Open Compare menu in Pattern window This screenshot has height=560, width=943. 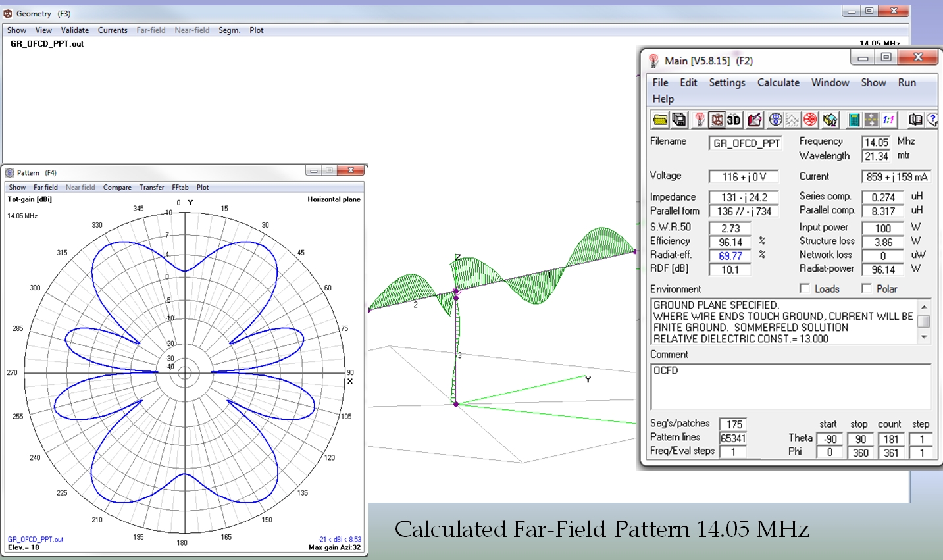click(x=117, y=188)
